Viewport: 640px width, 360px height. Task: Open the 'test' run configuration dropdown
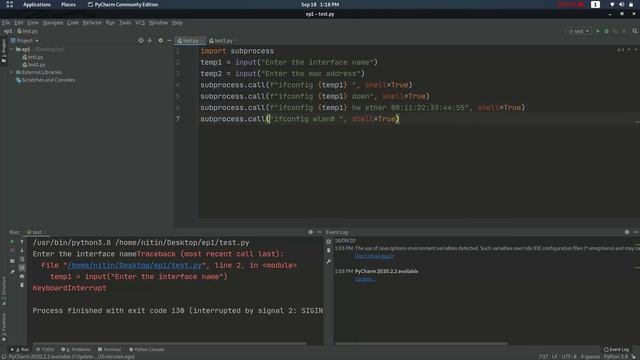579,31
